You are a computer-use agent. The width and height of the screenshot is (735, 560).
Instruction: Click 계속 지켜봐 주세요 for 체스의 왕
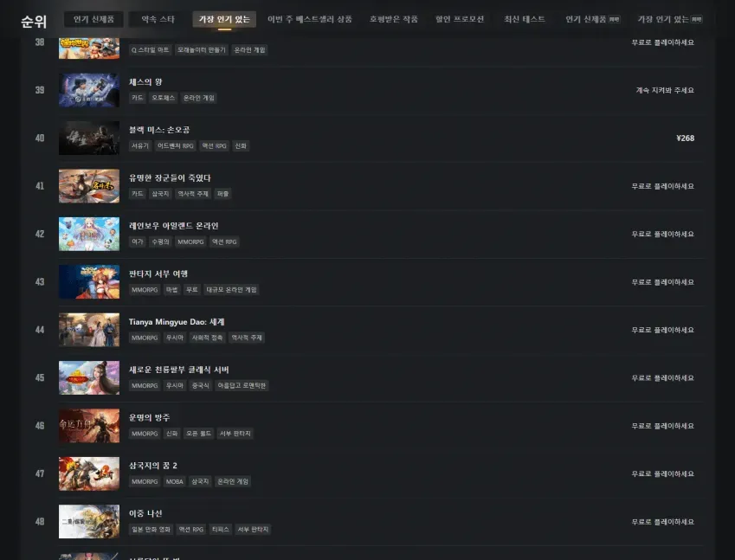pyautogui.click(x=665, y=90)
